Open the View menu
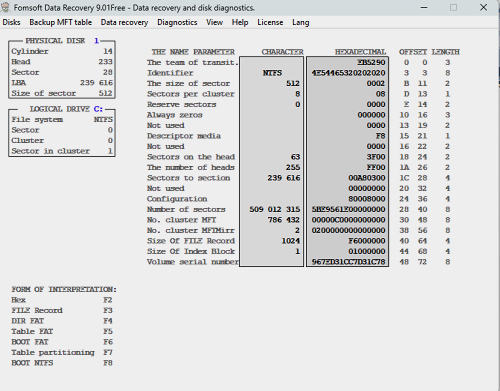 (214, 22)
